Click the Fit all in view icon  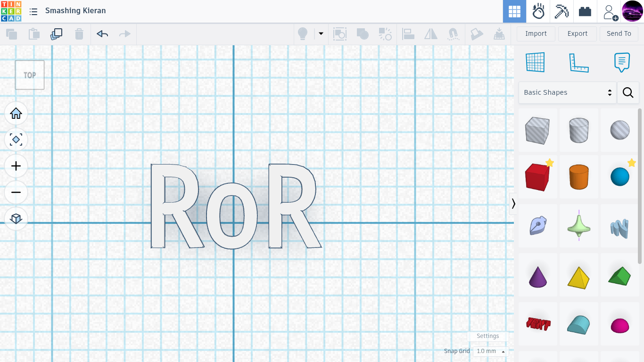pyautogui.click(x=16, y=140)
